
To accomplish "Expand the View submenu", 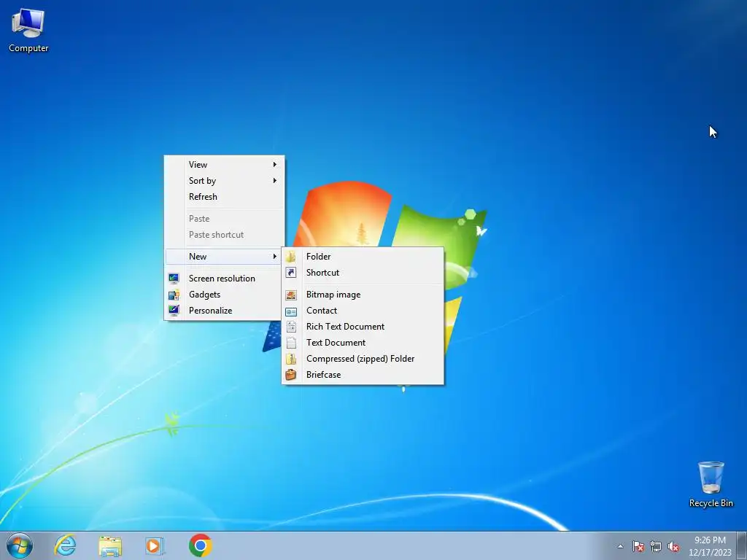I will coord(225,164).
